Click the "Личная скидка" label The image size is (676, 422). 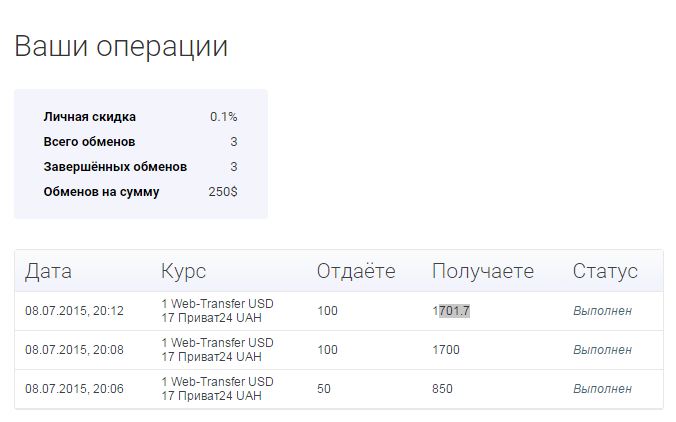click(x=90, y=117)
